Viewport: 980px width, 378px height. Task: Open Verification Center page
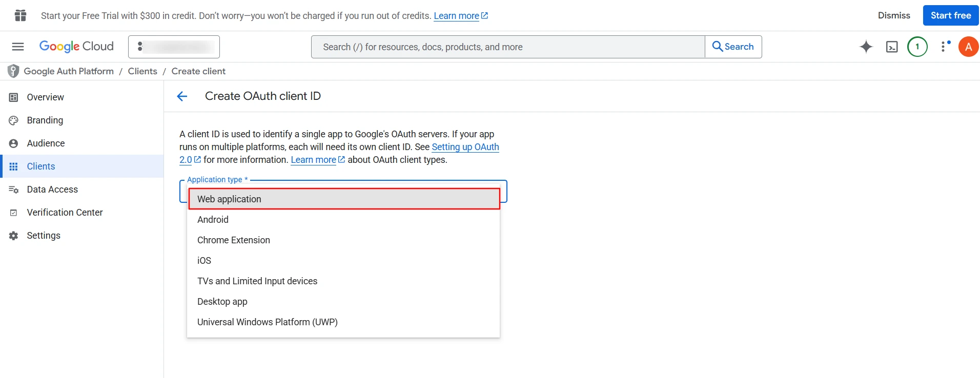click(82, 213)
